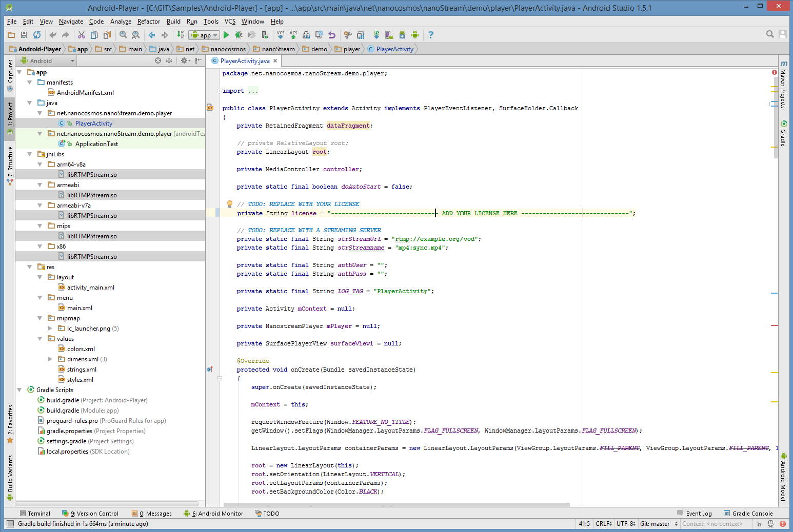
Task: Open the Android Device Monitor icon
Action: click(x=415, y=35)
